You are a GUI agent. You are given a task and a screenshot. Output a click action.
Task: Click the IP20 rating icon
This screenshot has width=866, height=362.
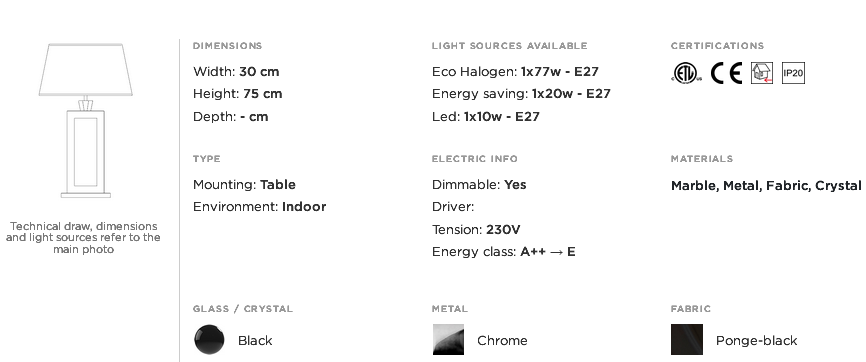click(793, 73)
